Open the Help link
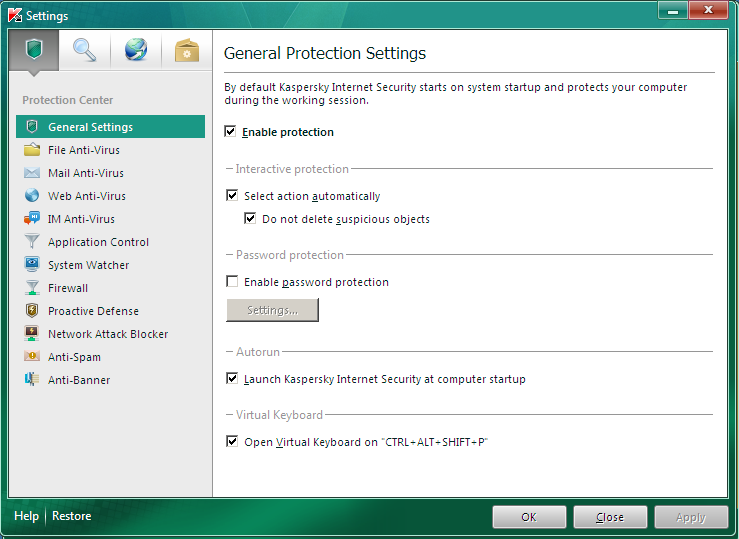The image size is (739, 539). (x=27, y=516)
